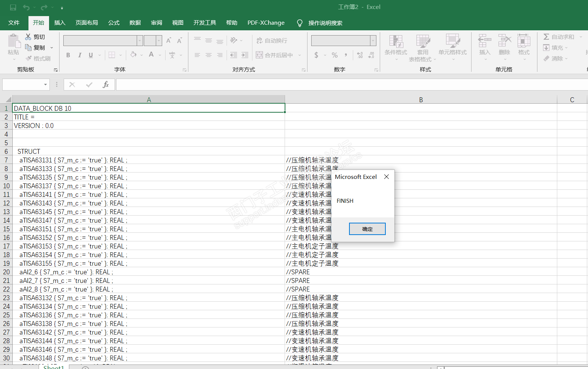Apply the Percent Style icon
The height and width of the screenshot is (369, 588).
point(335,55)
